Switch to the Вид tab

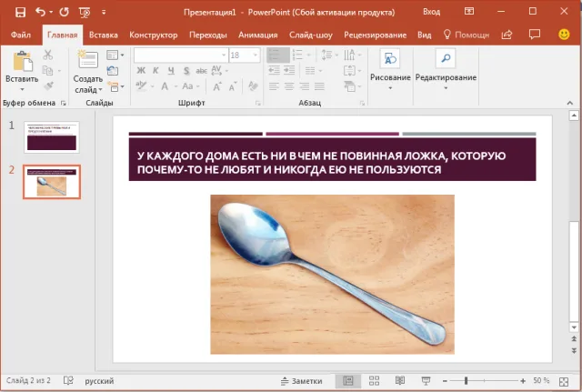425,35
